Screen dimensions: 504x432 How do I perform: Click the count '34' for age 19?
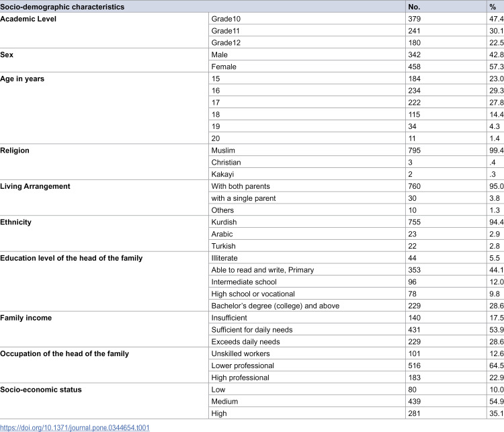(x=413, y=126)
